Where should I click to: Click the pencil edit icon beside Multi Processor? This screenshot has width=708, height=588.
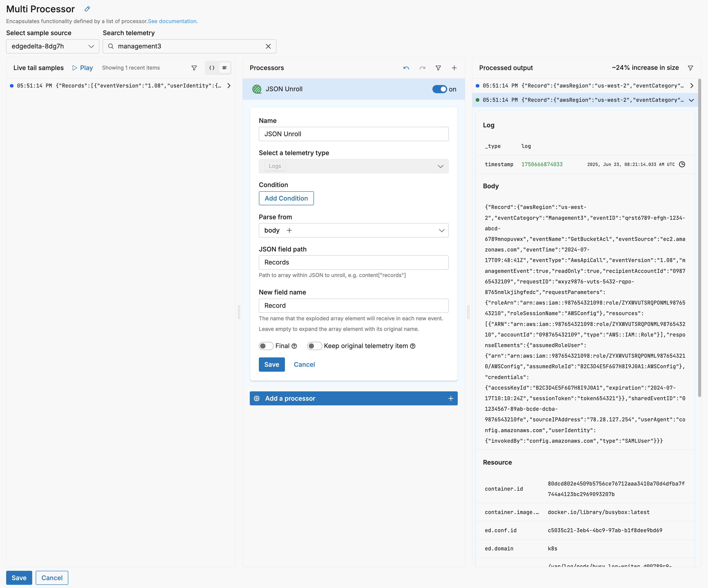click(x=87, y=9)
